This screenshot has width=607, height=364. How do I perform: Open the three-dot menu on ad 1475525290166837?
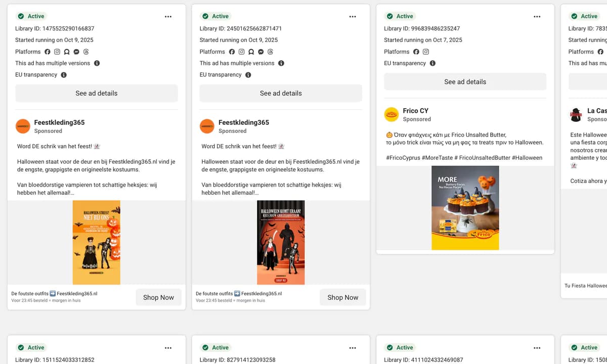[168, 17]
